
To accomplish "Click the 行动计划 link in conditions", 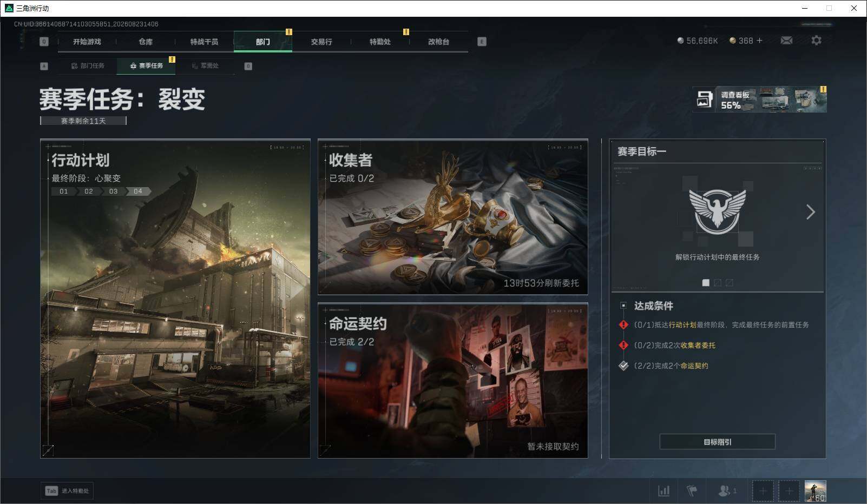I will [682, 325].
